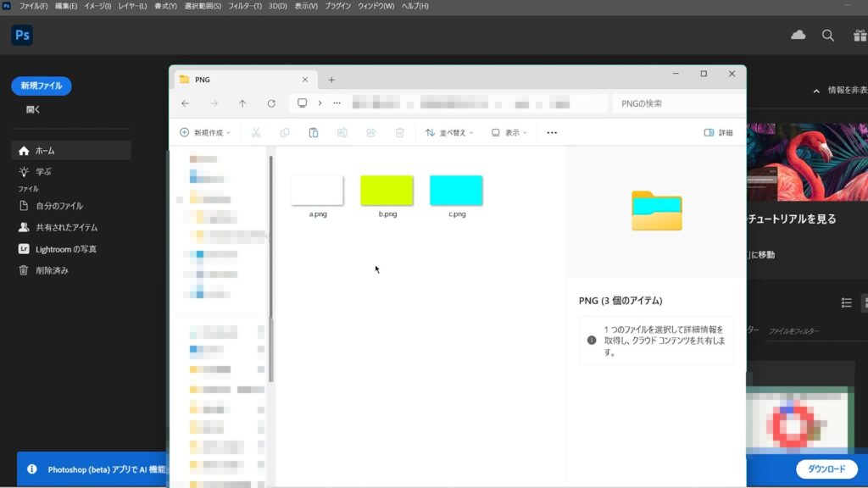Open ホーム in Photoshop sidebar
The height and width of the screenshot is (488, 868).
(71, 151)
